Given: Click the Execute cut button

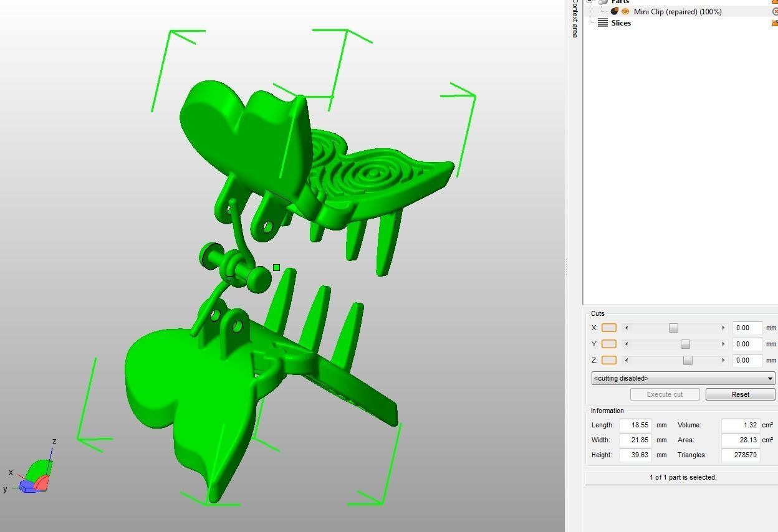Looking at the screenshot, I should point(665,394).
